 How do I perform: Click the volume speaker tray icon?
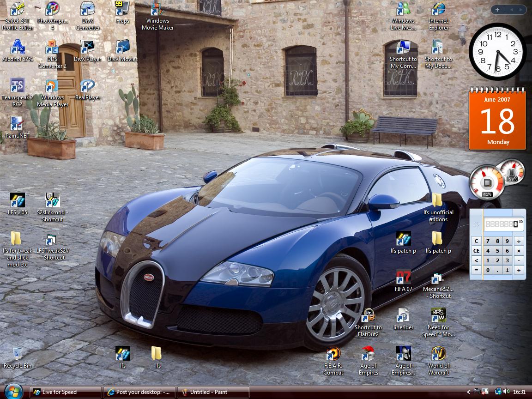(x=507, y=392)
